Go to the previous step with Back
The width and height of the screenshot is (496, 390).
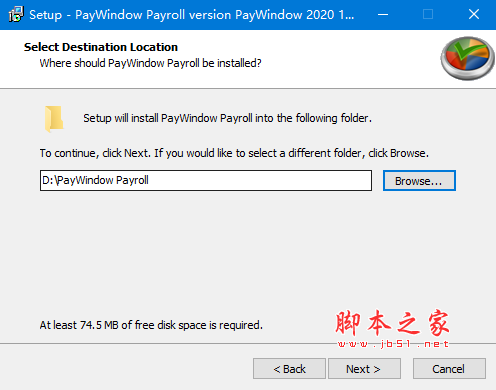tap(289, 369)
